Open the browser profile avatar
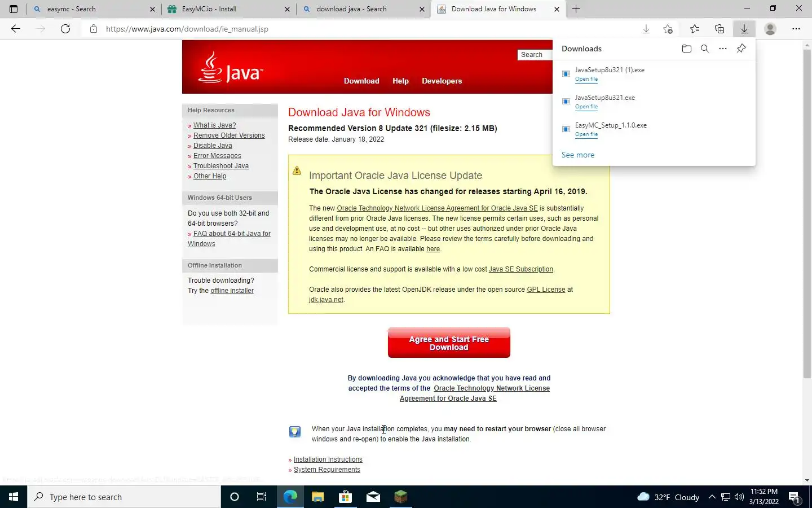This screenshot has width=812, height=508. click(770, 29)
